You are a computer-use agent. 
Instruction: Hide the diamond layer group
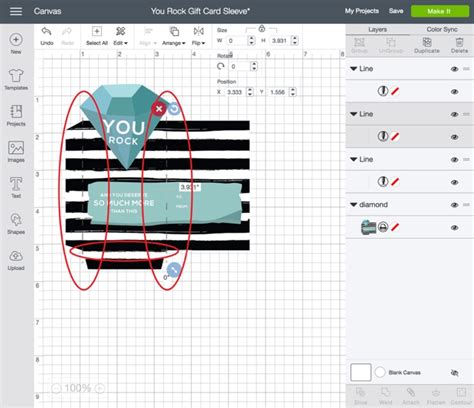(454, 205)
